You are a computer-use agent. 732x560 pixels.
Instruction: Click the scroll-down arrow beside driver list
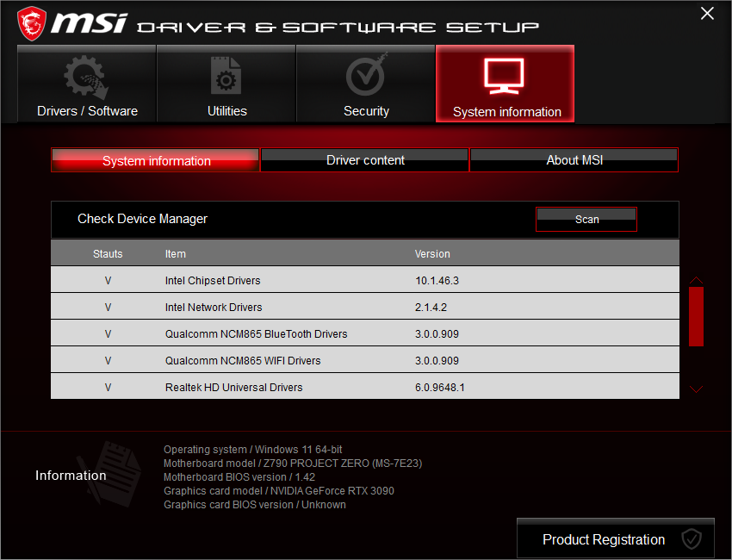[x=695, y=389]
